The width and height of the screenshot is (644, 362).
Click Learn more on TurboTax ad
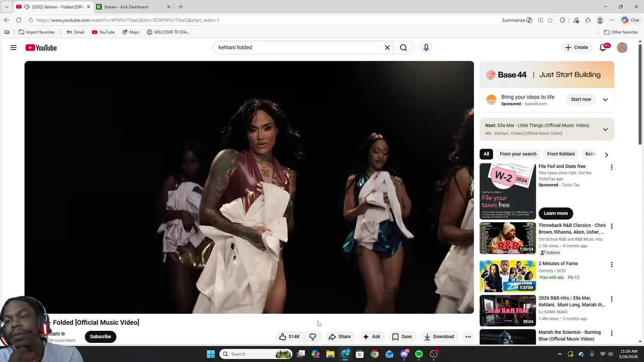555,213
